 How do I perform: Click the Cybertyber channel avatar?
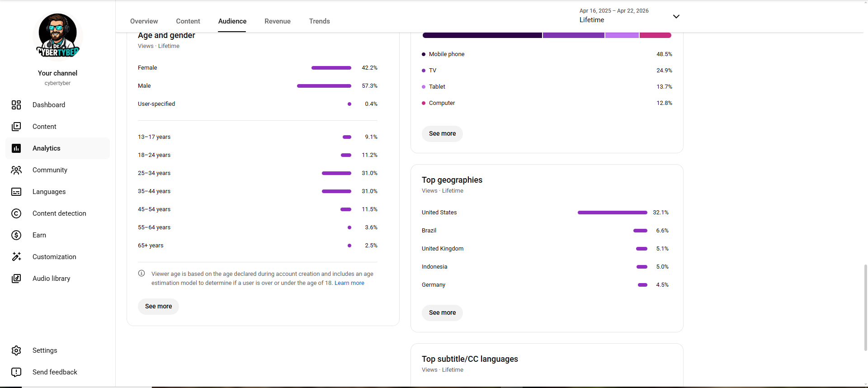58,35
